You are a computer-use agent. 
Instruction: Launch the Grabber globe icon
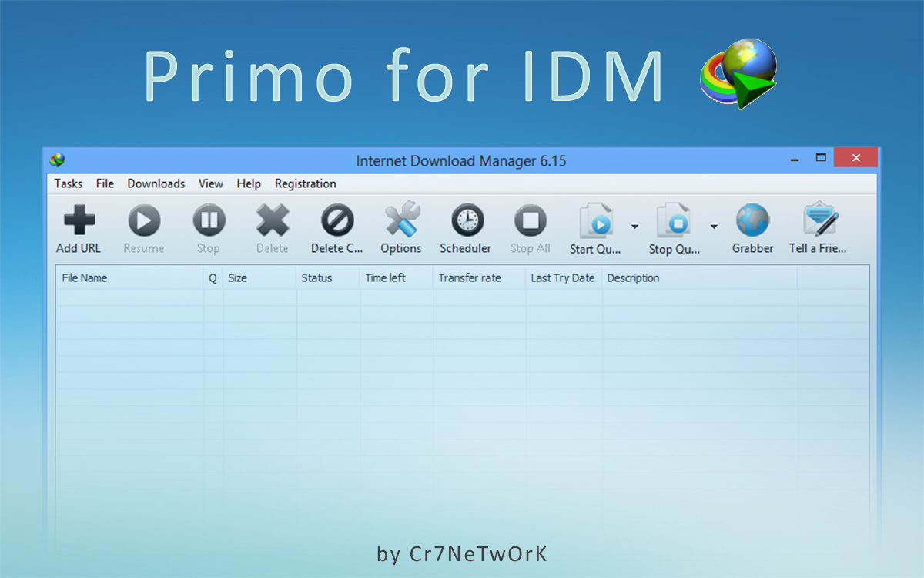point(752,220)
